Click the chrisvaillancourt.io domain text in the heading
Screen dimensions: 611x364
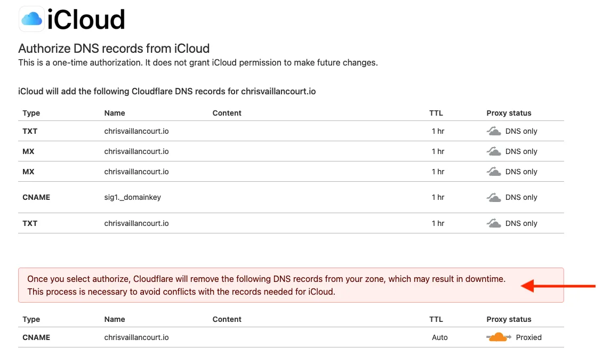pyautogui.click(x=277, y=91)
